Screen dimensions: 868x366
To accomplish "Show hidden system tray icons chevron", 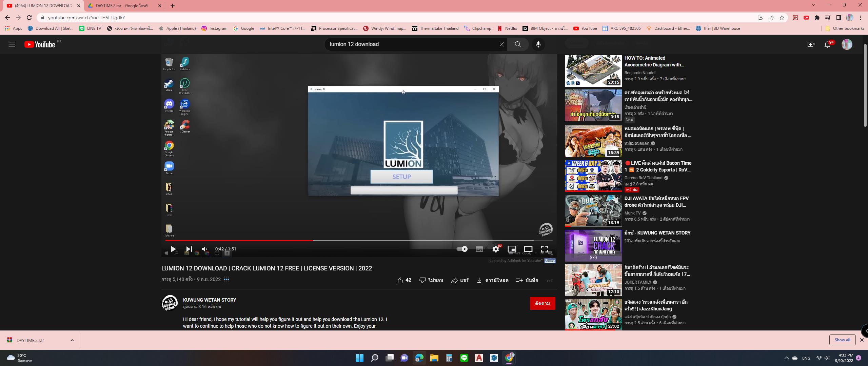I will tap(786, 358).
